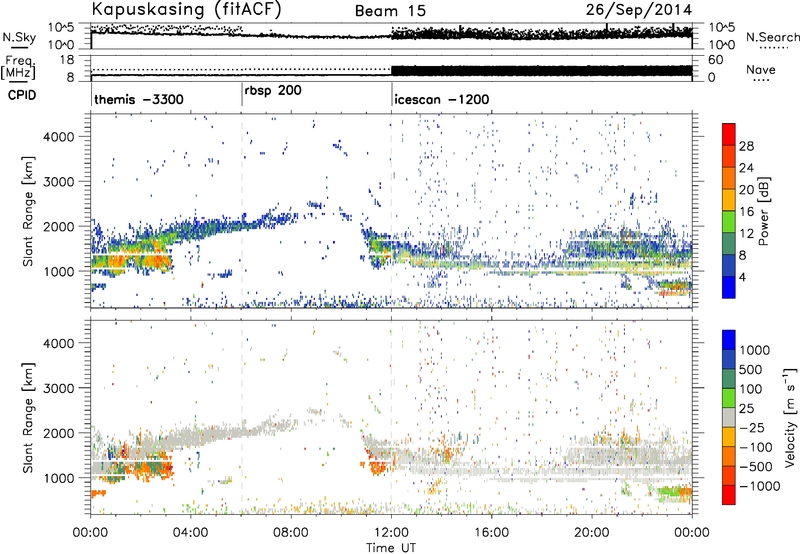
Task: Click the Velocity [m s-1] colorbar label
Action: tap(791, 417)
